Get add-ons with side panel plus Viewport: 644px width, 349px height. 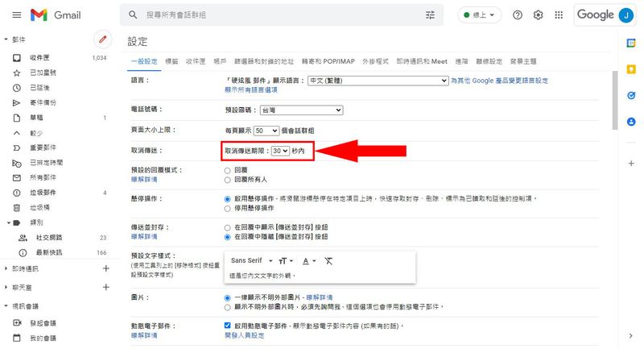pos(631,163)
